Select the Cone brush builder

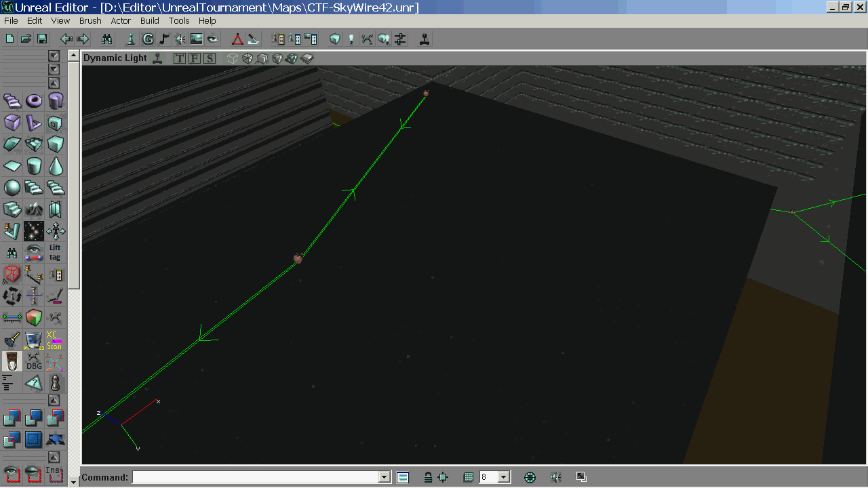56,166
